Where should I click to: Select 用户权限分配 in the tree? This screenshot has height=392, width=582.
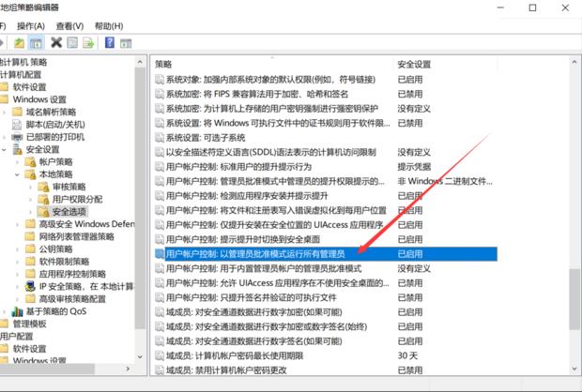[78, 199]
